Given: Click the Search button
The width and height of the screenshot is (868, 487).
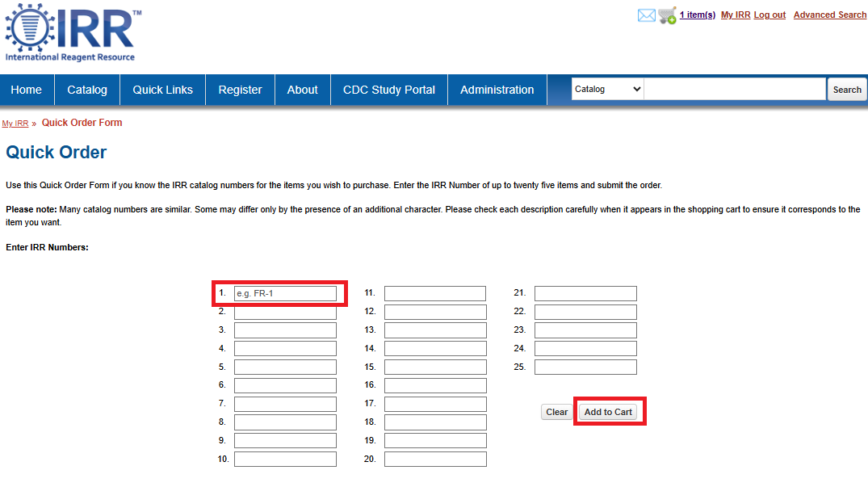Looking at the screenshot, I should pos(847,90).
